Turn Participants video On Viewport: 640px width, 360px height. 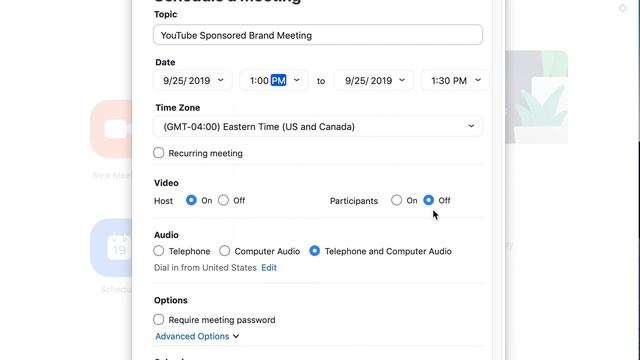(396, 200)
